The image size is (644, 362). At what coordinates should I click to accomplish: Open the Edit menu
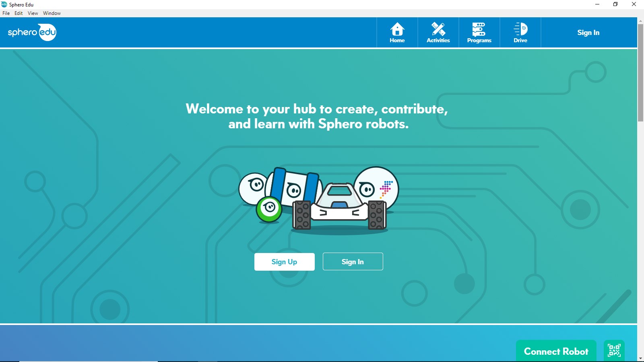coord(19,13)
